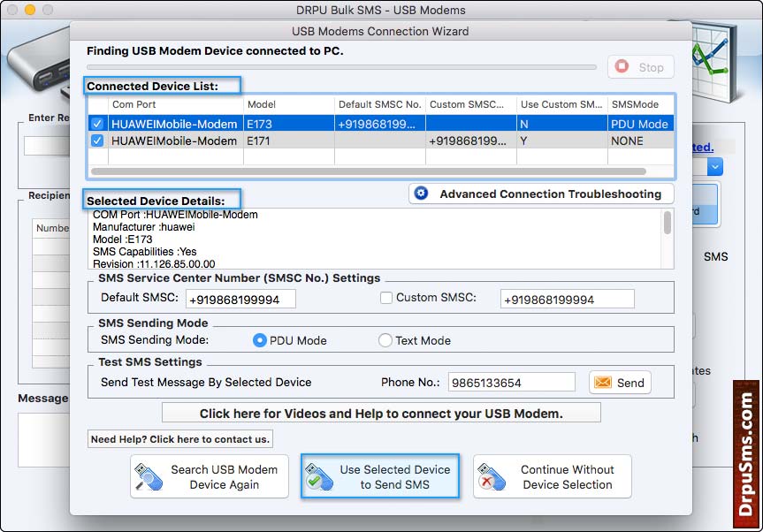Screen dimensions: 763x532
Task: Click E173 row default SMSC number cell
Action: 380,124
